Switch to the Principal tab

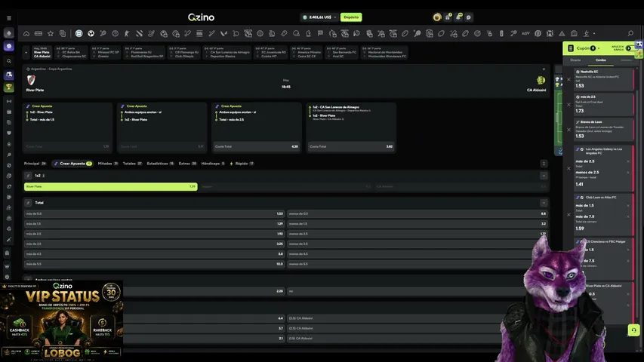(35, 164)
